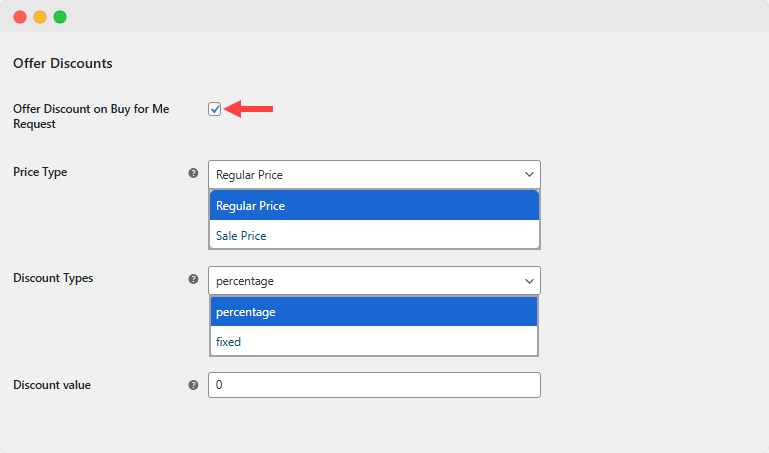
Task: Select the percentage discount type option
Action: [x=374, y=312]
